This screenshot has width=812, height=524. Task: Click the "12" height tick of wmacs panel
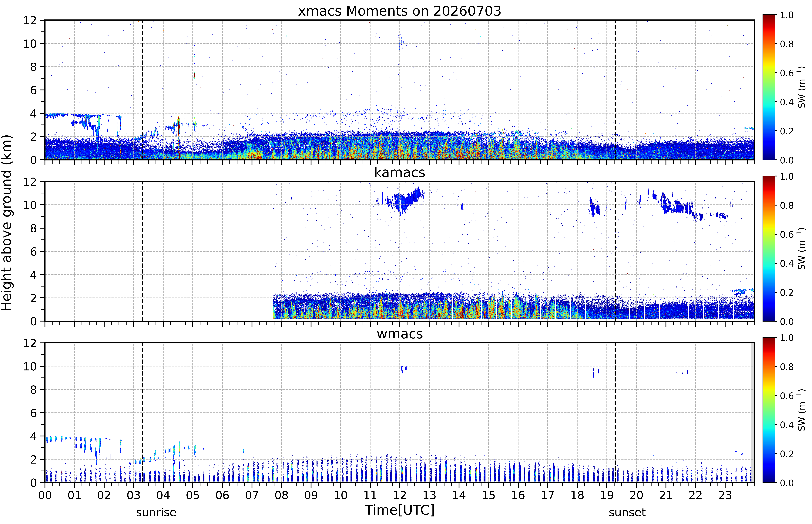tap(30, 343)
